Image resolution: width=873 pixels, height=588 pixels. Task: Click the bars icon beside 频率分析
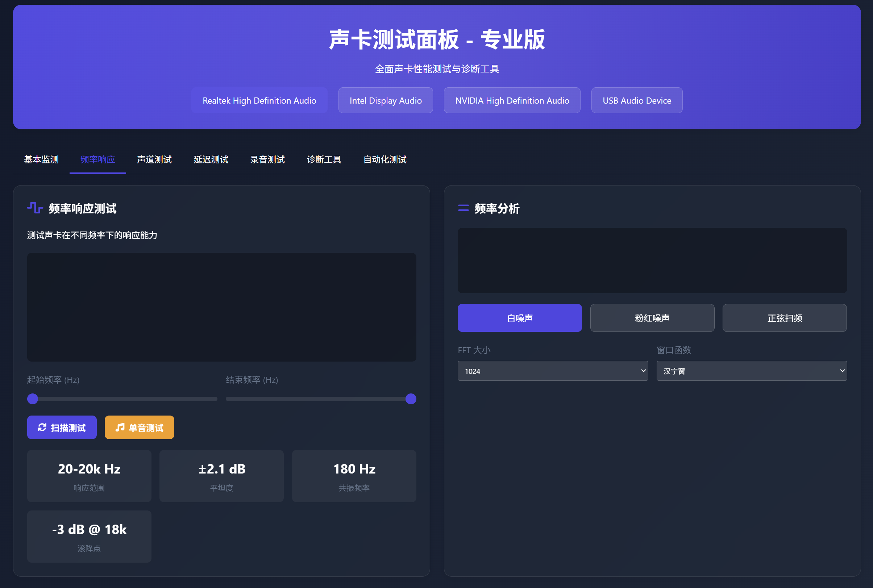coord(463,208)
